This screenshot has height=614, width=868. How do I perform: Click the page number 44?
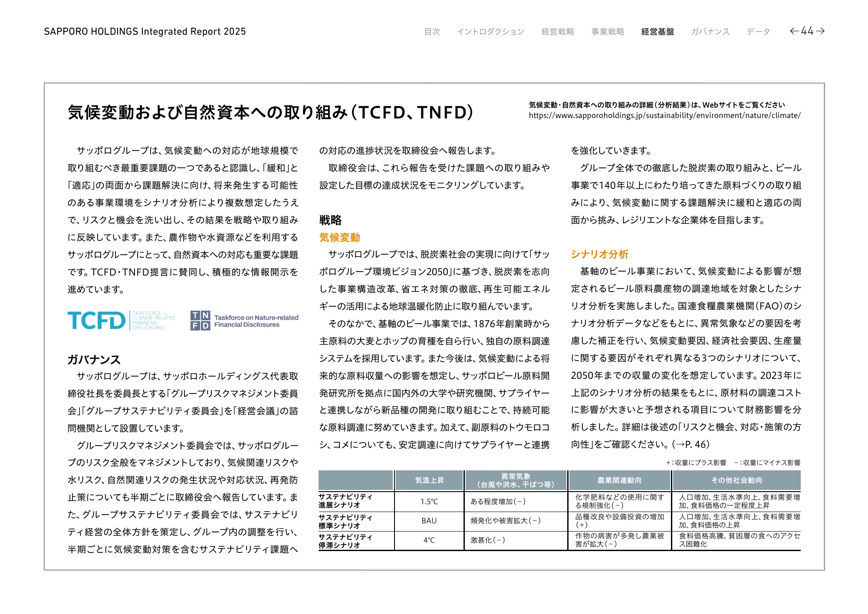807,31
